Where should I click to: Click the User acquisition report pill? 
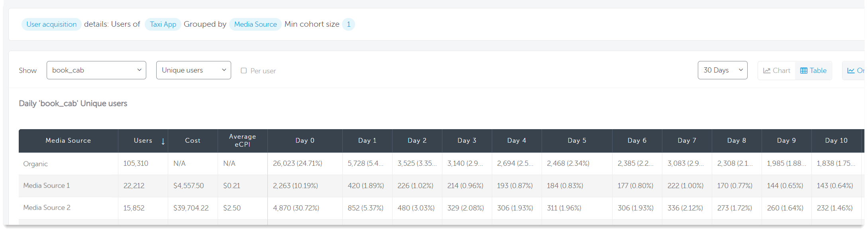click(51, 24)
